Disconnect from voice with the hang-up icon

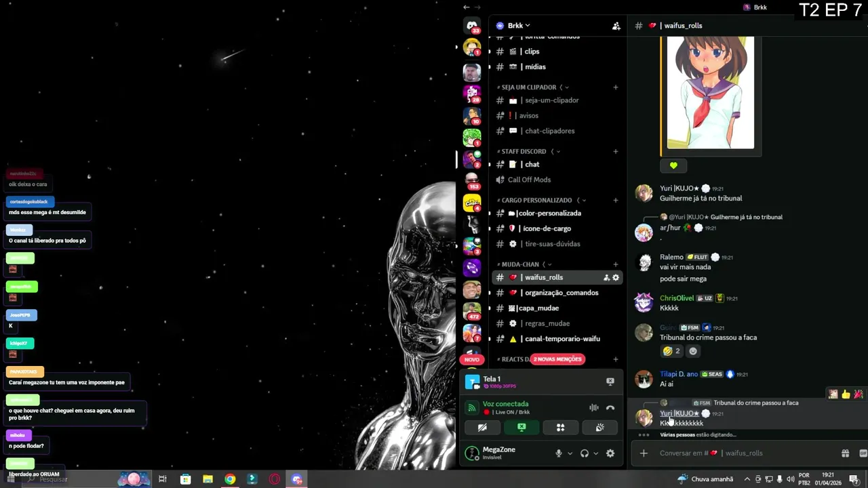click(610, 408)
